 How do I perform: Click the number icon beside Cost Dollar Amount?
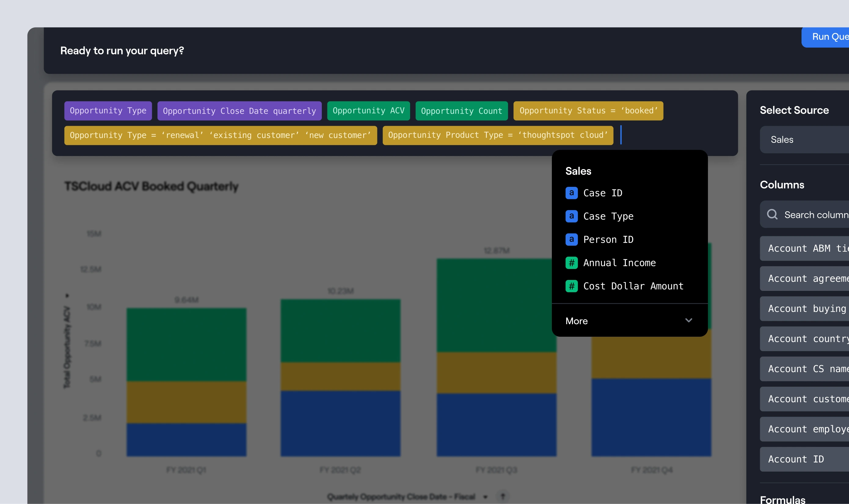point(571,286)
